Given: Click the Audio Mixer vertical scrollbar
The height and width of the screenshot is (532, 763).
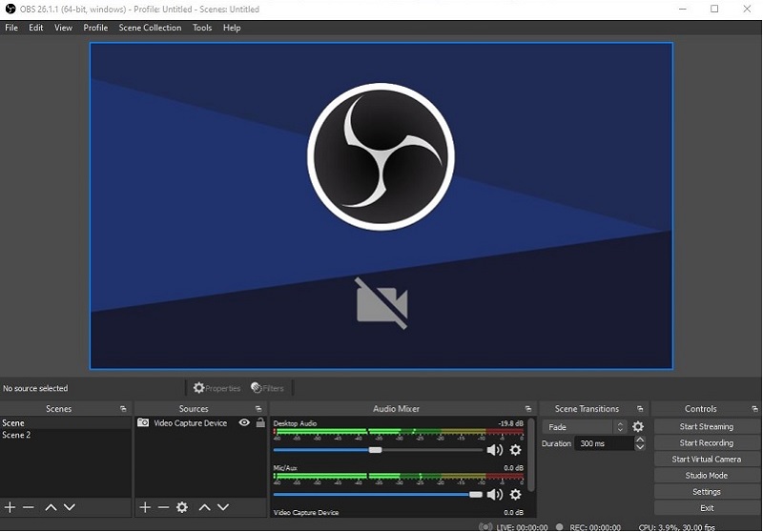Looking at the screenshot, I should click(x=531, y=455).
